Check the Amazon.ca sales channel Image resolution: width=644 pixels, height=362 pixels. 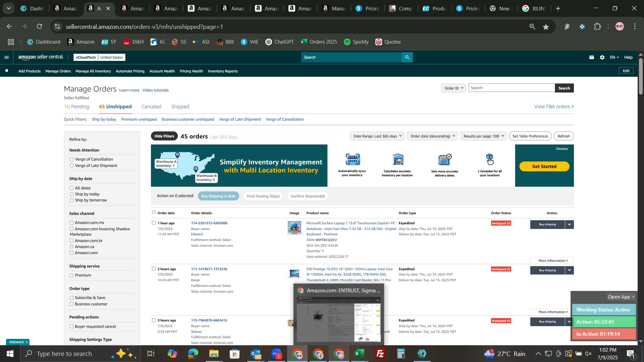coord(71,247)
